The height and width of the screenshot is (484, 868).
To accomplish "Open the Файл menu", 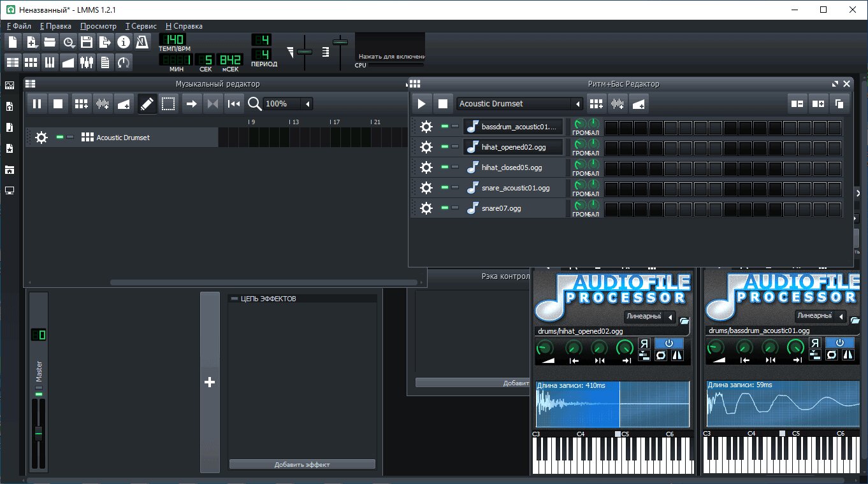I will (x=19, y=26).
